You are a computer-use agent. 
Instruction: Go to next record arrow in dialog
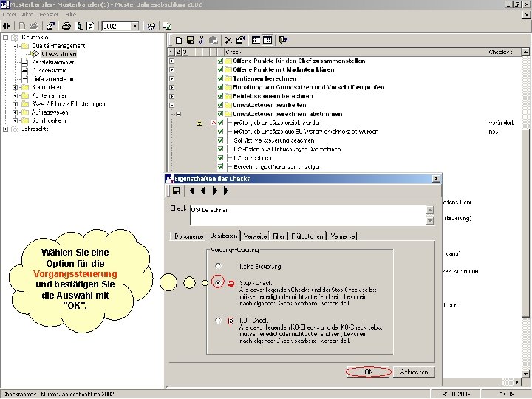tap(214, 191)
